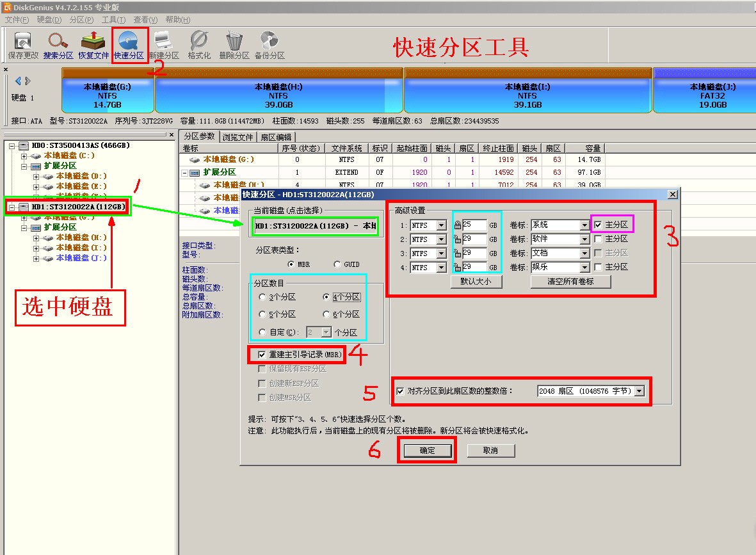Open the 2048 扇区 alignment dropdown
Image resolution: width=756 pixels, height=555 pixels.
coord(639,391)
